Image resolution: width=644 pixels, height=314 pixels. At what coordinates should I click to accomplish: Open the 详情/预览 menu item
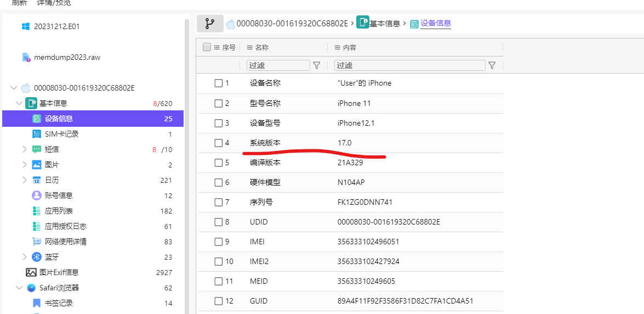[x=53, y=3]
